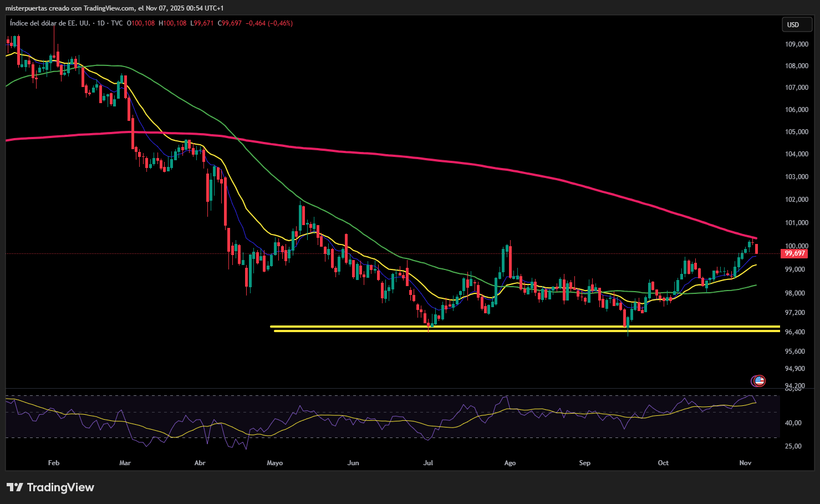Click the 100,000 price axis label
This screenshot has width=820, height=504.
(797, 246)
